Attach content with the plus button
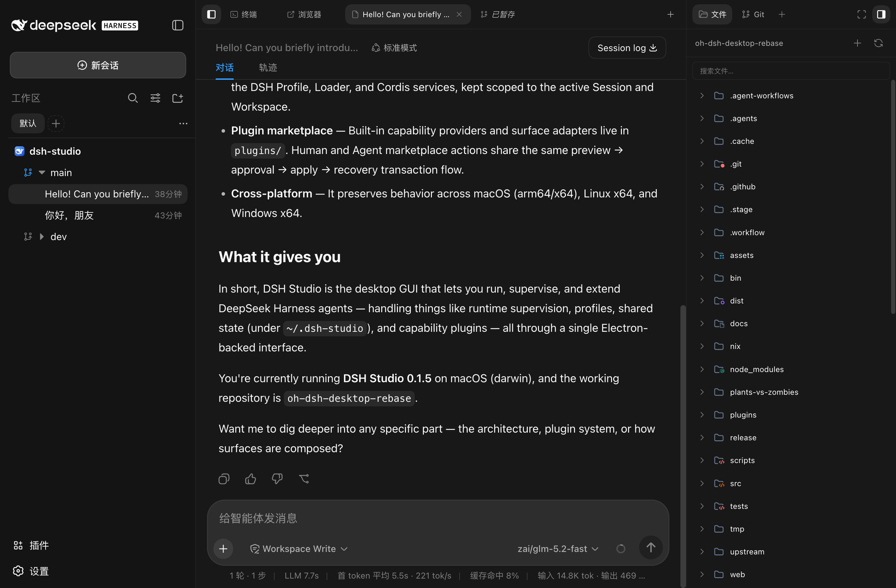896x588 pixels. coord(223,549)
